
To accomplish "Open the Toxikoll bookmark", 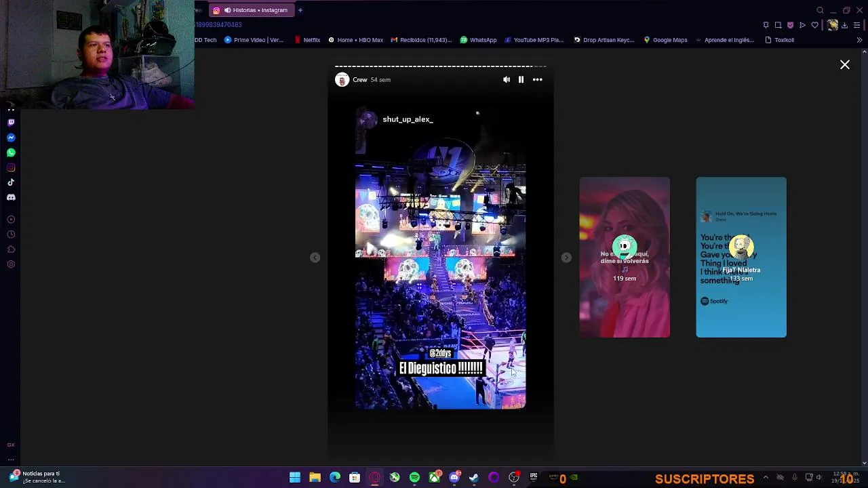I will click(x=779, y=40).
